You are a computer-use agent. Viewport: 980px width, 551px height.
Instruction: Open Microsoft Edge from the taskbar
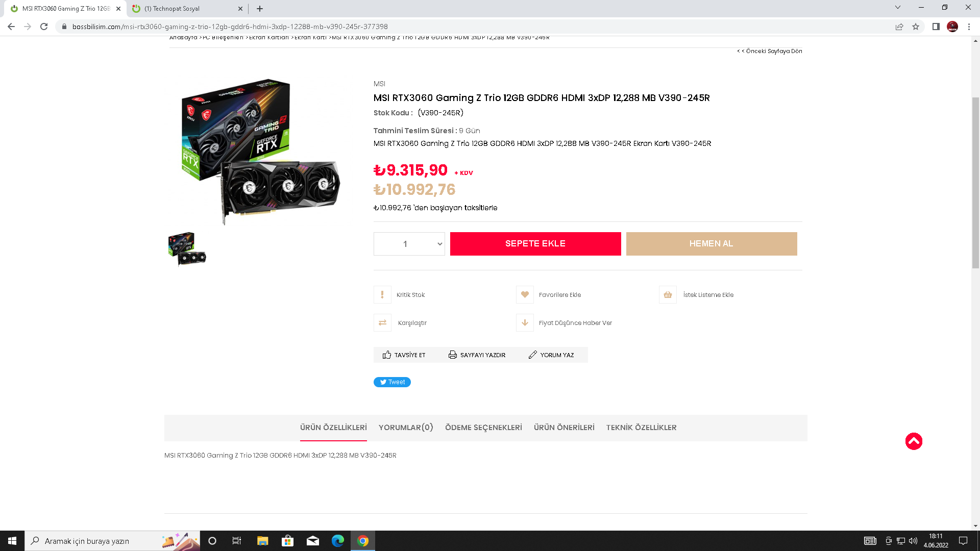coord(338,541)
